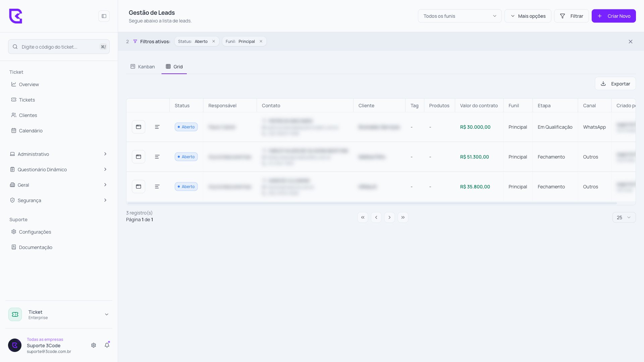
Task: Open the Calendário page
Action: 31,131
